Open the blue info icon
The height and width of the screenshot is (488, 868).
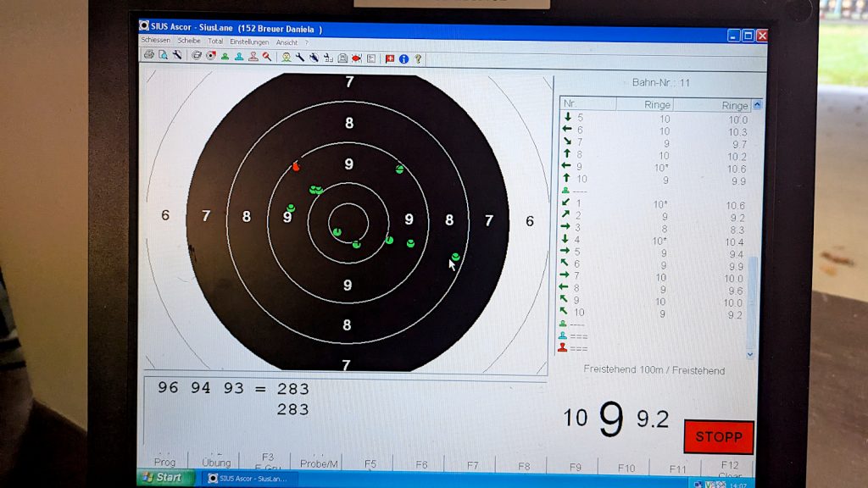coord(403,58)
